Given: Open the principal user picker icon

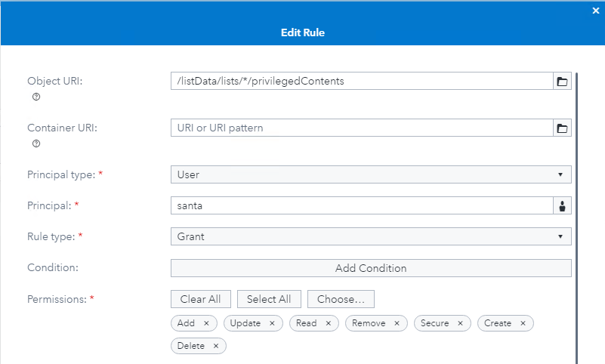Looking at the screenshot, I should (x=562, y=205).
